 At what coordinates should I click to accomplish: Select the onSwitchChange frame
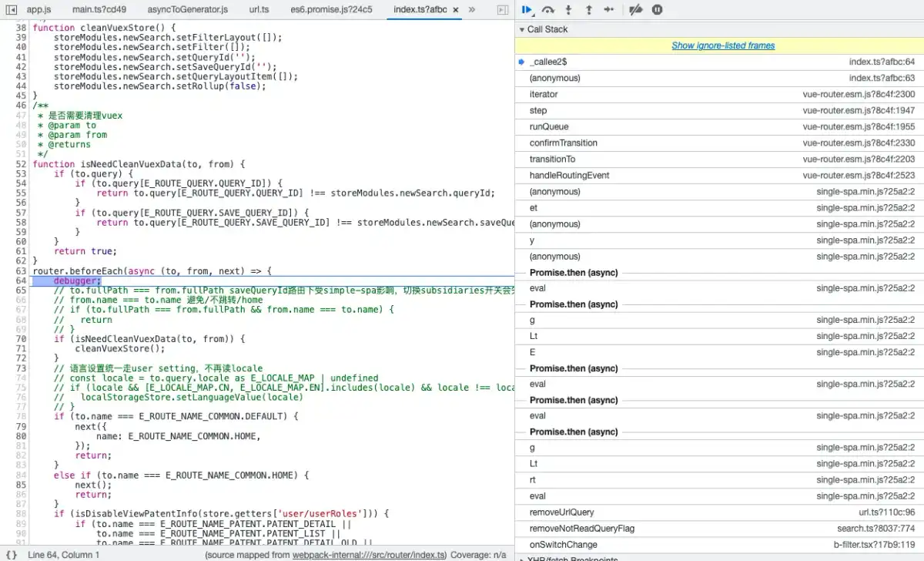pos(719,544)
